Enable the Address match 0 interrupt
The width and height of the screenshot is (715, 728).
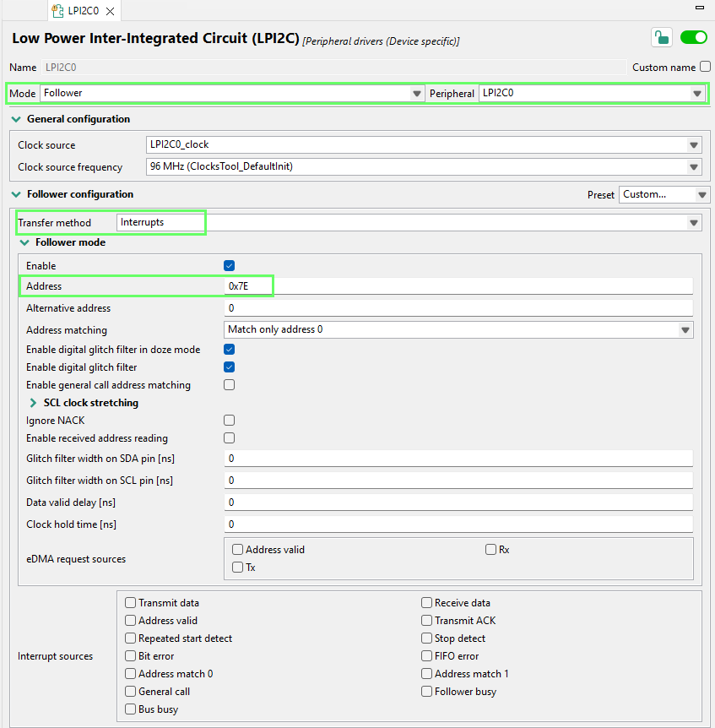coord(130,674)
